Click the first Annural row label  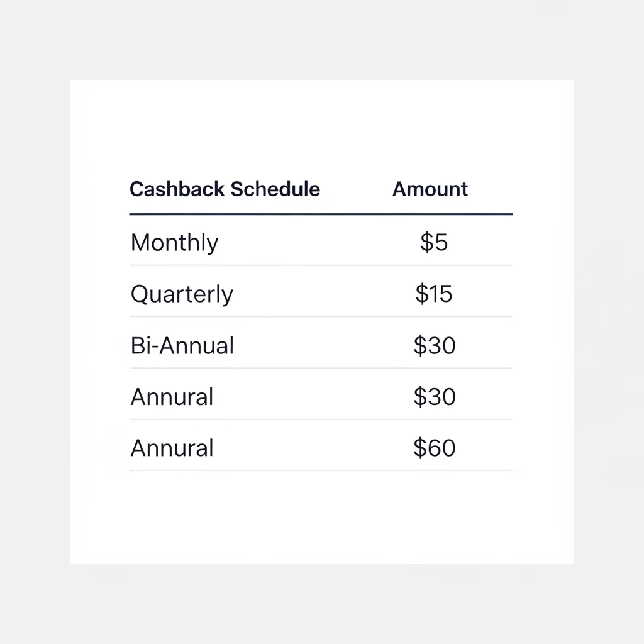point(172,397)
